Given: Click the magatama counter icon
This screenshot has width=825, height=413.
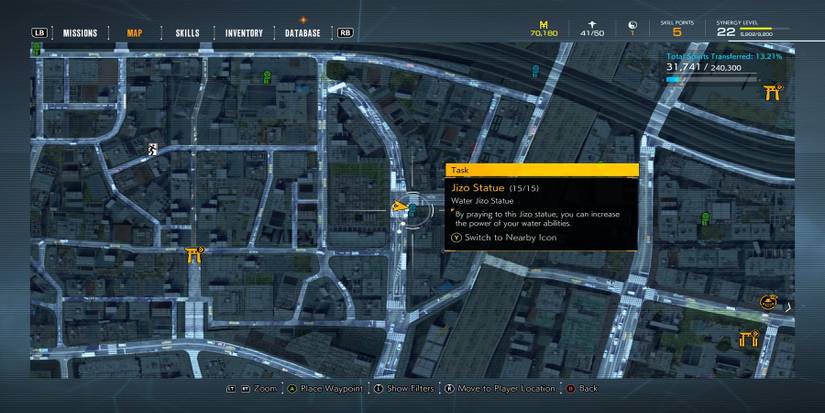Looking at the screenshot, I should coord(633,25).
